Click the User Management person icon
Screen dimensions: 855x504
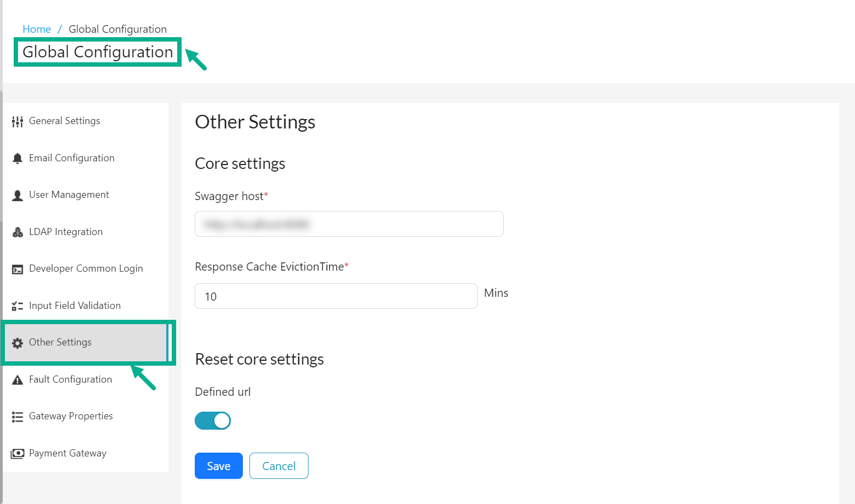(x=17, y=195)
